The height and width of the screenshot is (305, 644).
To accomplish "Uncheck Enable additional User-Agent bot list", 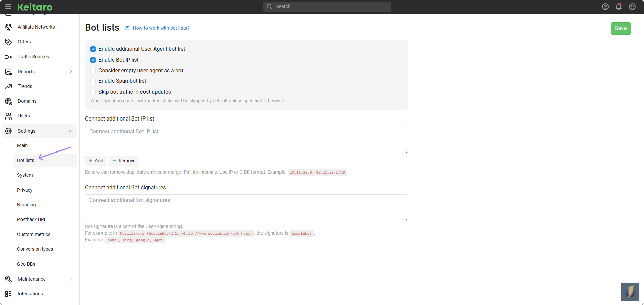I will point(93,49).
